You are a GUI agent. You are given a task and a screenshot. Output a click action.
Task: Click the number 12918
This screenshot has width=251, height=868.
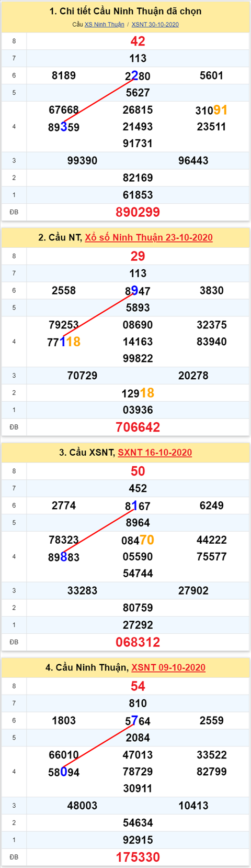point(138,393)
